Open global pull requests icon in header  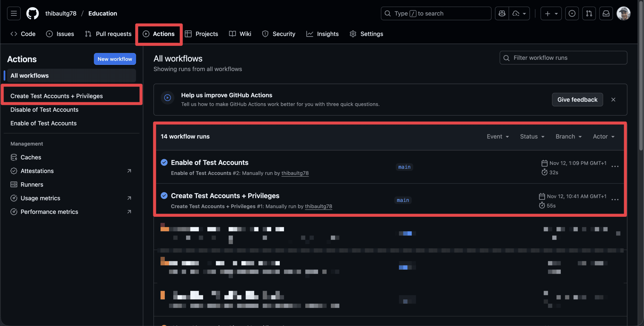(589, 13)
